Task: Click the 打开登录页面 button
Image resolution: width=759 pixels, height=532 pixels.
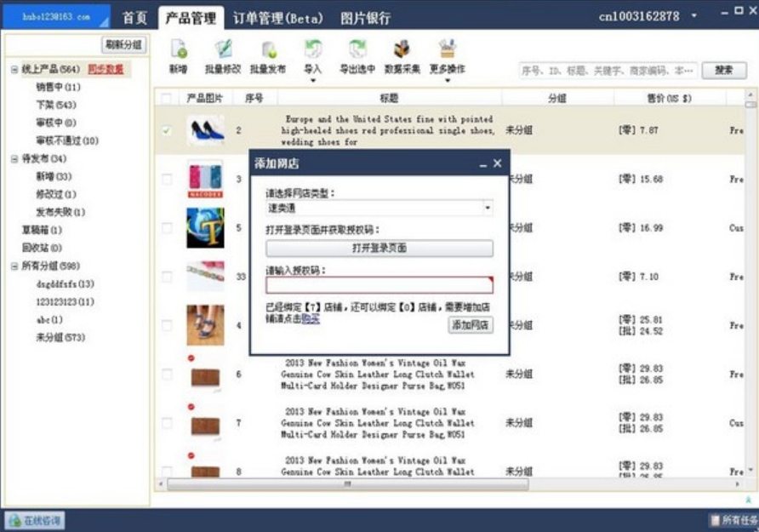Action: click(x=379, y=249)
